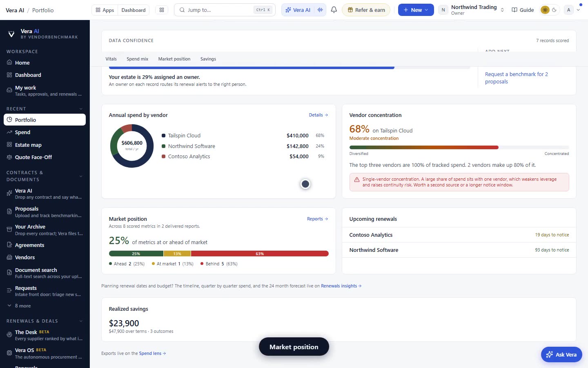588x368 pixels.
Task: Open Proposals document icon
Action: point(9,211)
